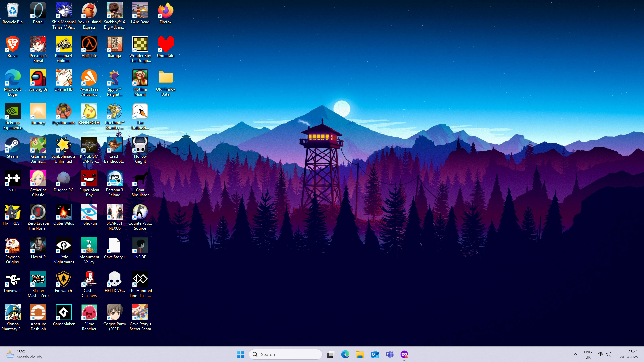The width and height of the screenshot is (644, 362).
Task: Click the Spyro Reignited icon
Action: (x=115, y=78)
